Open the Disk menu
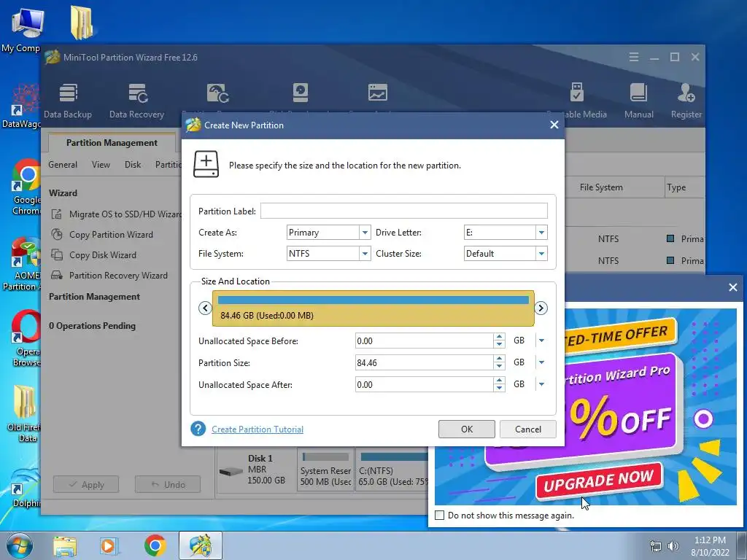Screen dimensions: 747x560 [x=133, y=165]
